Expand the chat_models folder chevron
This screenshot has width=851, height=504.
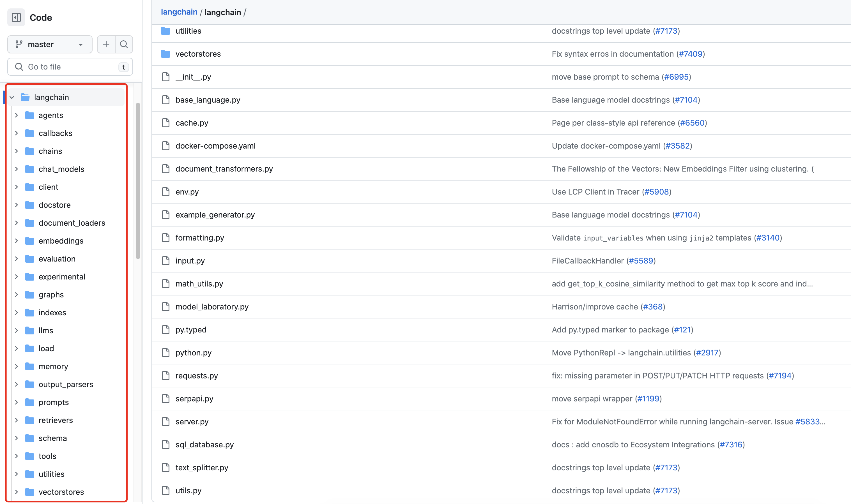point(16,169)
